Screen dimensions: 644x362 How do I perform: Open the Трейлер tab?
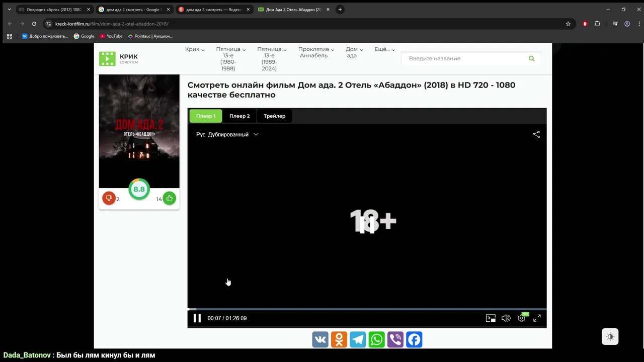pyautogui.click(x=275, y=116)
